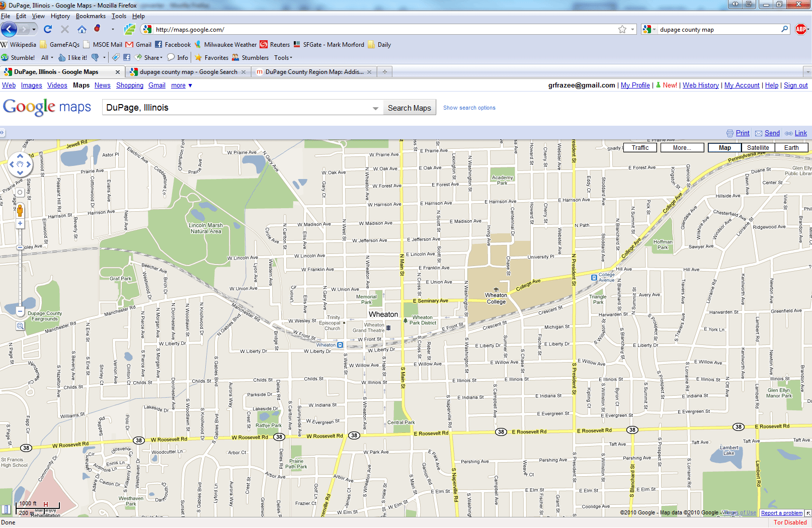Pan the map down with the arrow
812x528 pixels.
(20, 172)
